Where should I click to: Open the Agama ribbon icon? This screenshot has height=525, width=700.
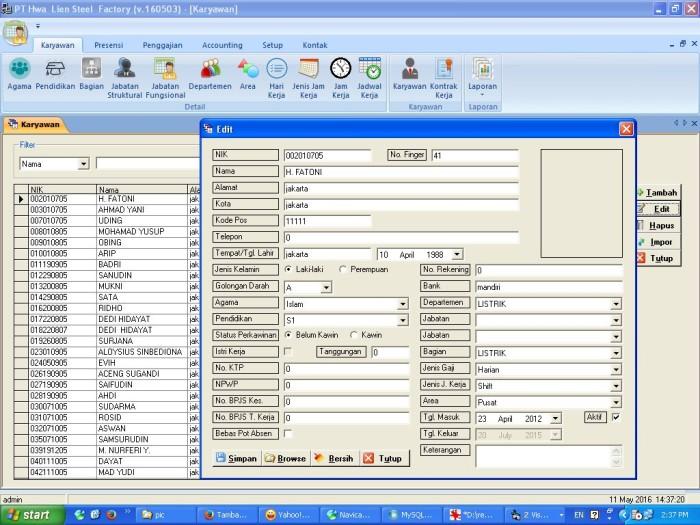point(19,69)
